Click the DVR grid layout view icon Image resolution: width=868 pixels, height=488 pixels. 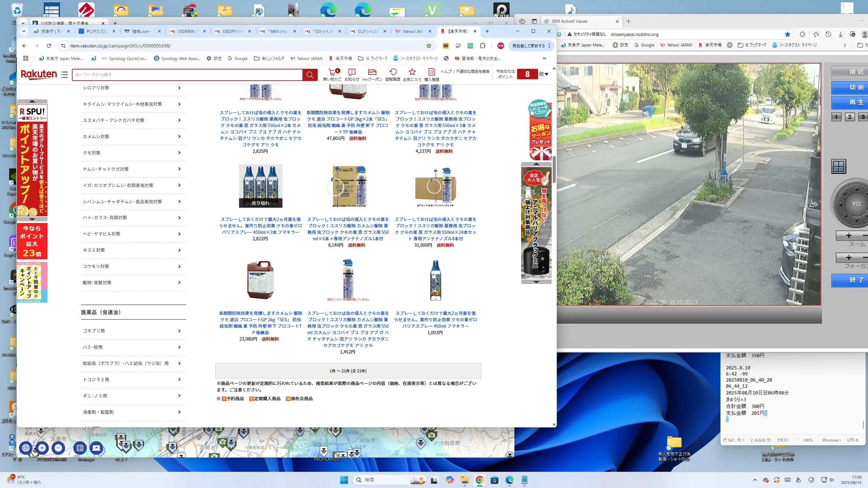tap(839, 166)
